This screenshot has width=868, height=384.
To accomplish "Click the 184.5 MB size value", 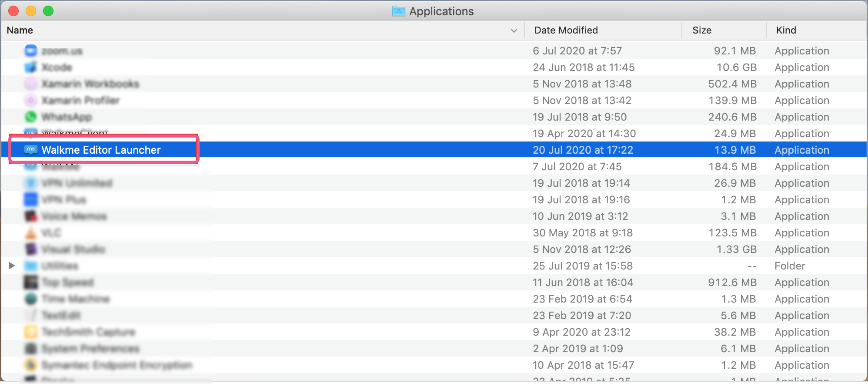I will tap(732, 167).
